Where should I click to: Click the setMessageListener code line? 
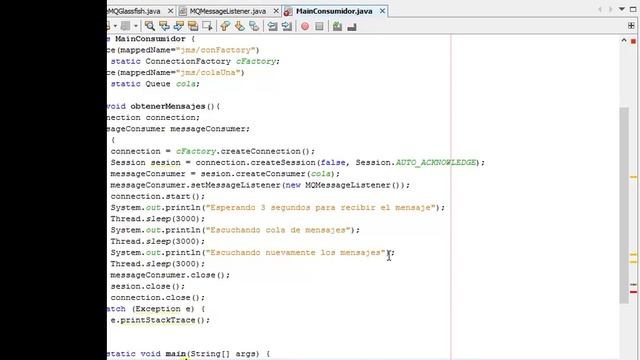(260, 185)
